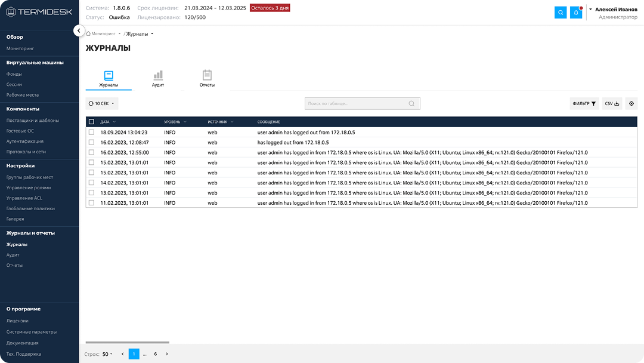Screen dimensions: 644x363
Task: Toggle the select-all checkbox in table header
Action: tap(91, 122)
